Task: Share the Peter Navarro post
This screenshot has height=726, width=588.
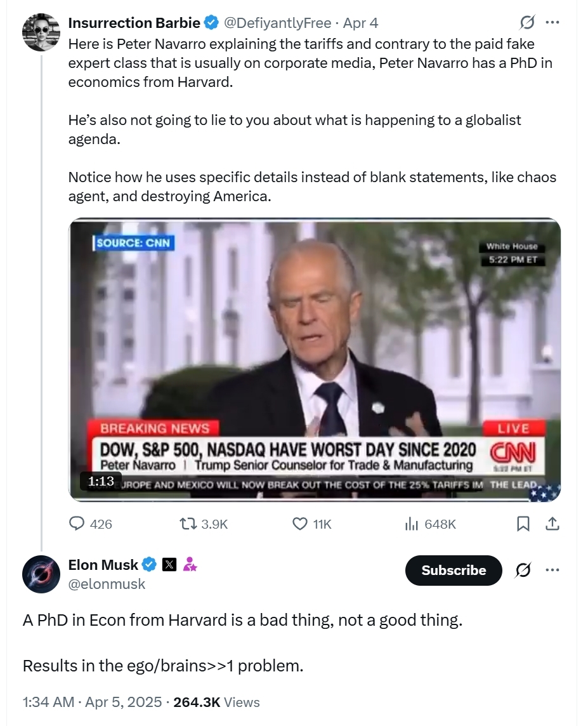Action: click(x=552, y=524)
